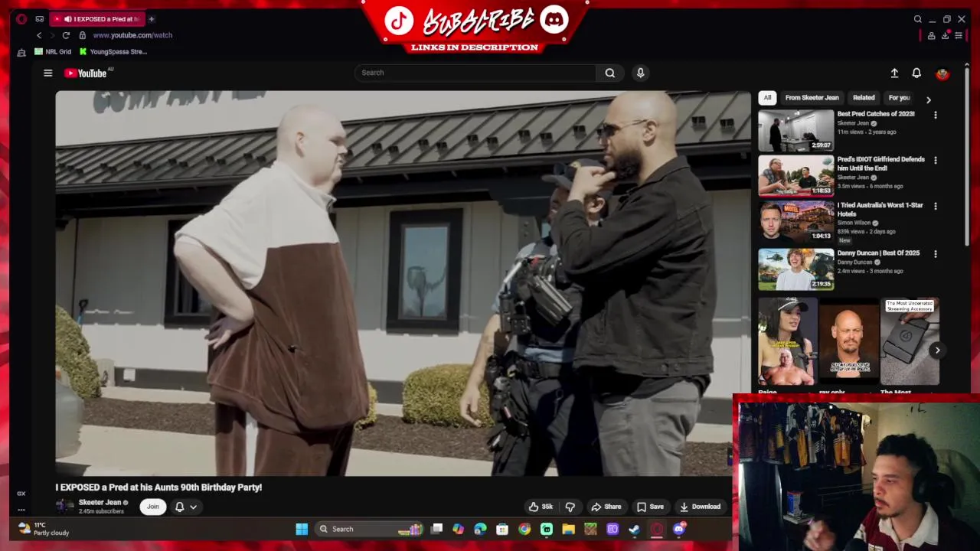Toggle channel notification bell beside Join
The height and width of the screenshot is (551, 980).
[x=180, y=507]
